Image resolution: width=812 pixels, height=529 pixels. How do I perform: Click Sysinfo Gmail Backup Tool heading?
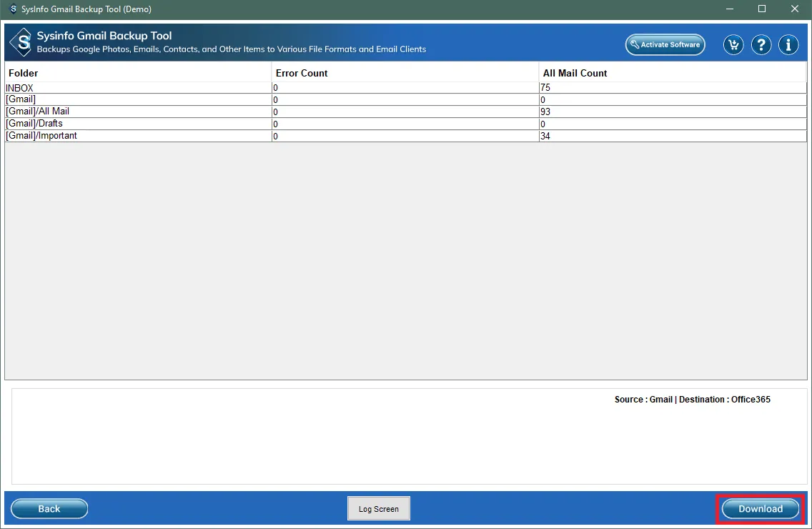104,36
